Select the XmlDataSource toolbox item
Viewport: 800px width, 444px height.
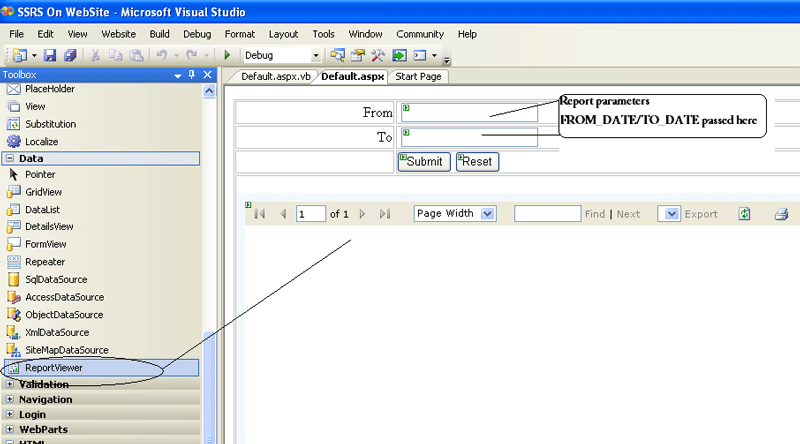(x=48, y=333)
